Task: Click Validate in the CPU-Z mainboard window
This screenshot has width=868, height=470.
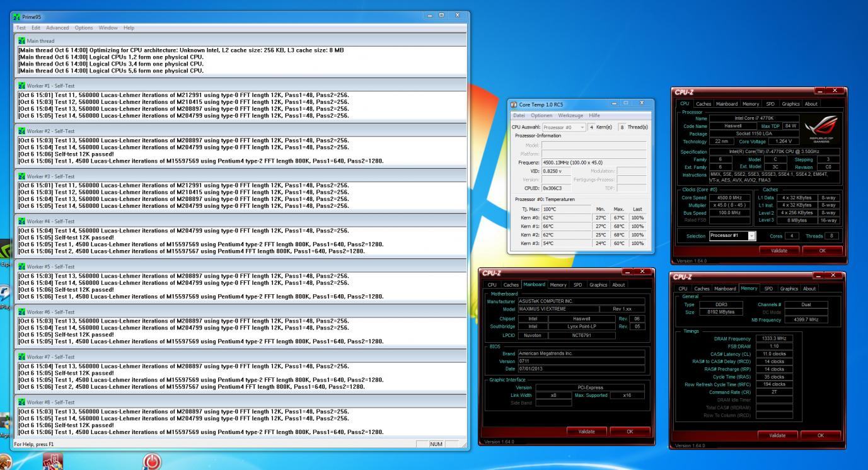Action: coord(587,432)
